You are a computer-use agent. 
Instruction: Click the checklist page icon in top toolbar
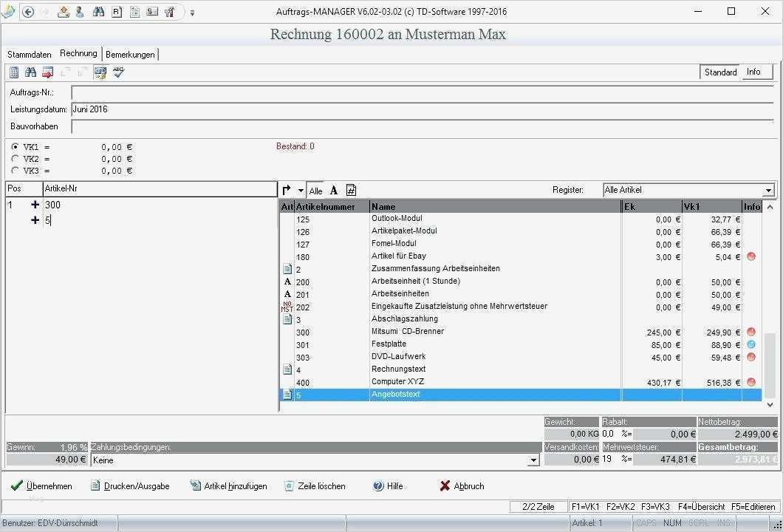[134, 12]
